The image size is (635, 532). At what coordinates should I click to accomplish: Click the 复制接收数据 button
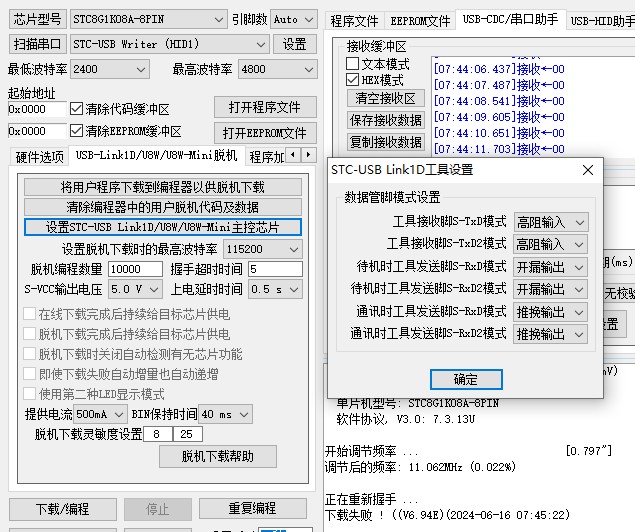point(386,142)
